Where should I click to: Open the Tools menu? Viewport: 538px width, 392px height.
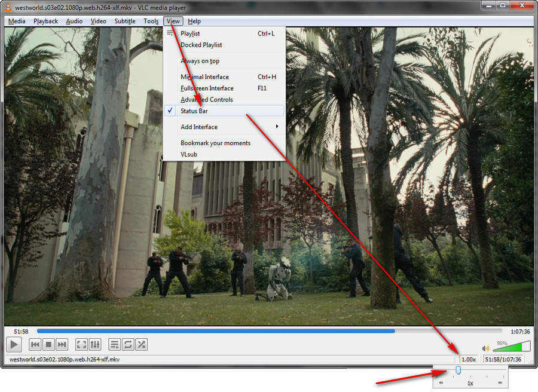[151, 22]
